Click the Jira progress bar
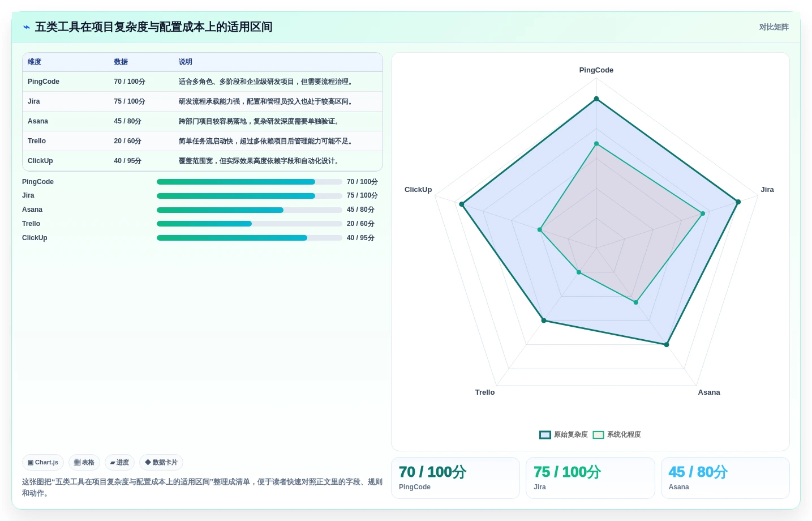 [x=250, y=196]
